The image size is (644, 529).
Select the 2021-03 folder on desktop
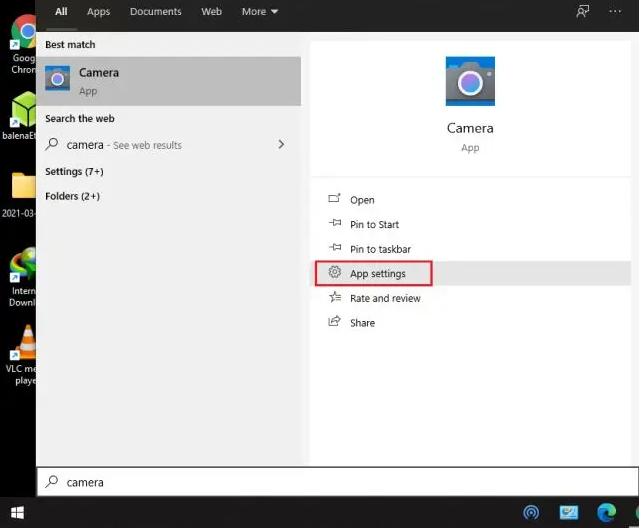[x=18, y=195]
